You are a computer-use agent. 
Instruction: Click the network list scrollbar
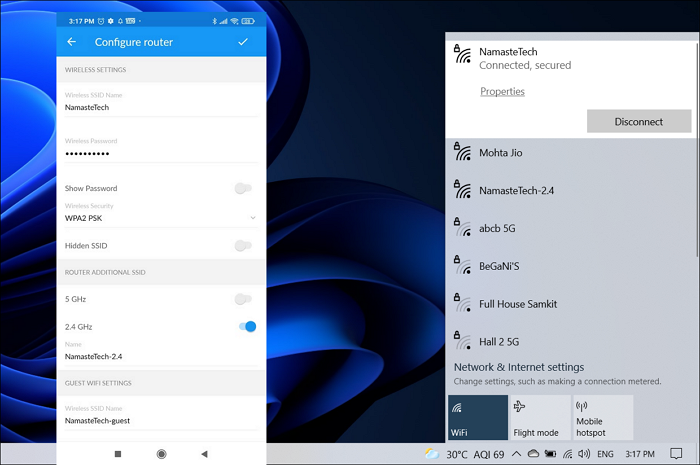pos(697,149)
